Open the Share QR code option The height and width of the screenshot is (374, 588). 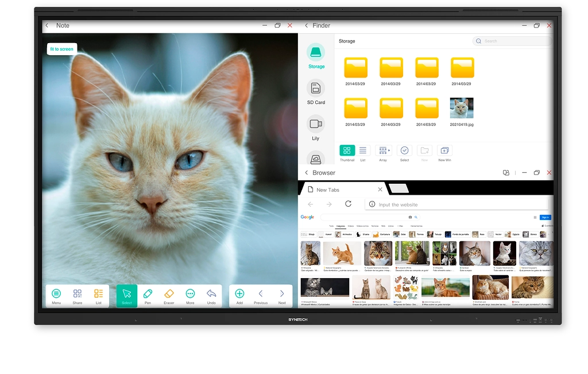[x=78, y=295]
